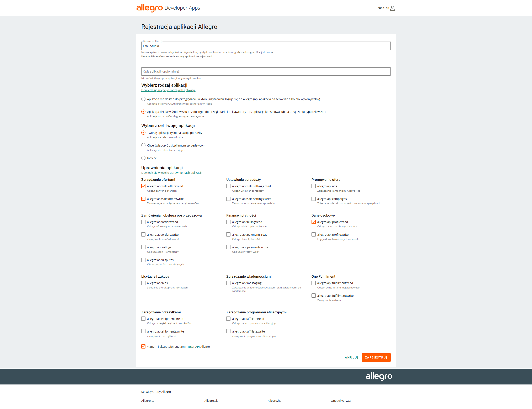The image size is (532, 409).
Task: Open 'Dowiedz się więcej o rodzajach aplikacji' link
Action: (168, 90)
